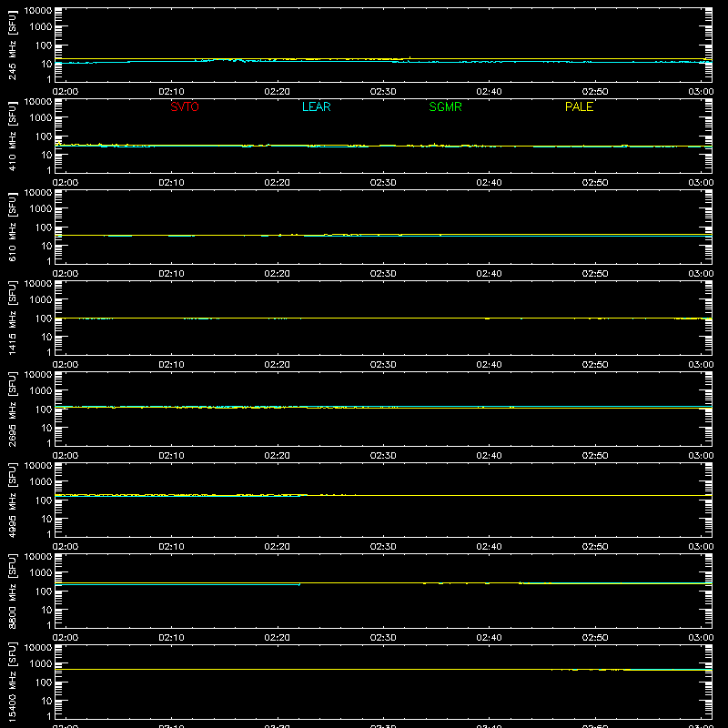The width and height of the screenshot is (728, 728).
Task: Select the 15400 MHz [SFU] axis label
Action: coord(12,682)
